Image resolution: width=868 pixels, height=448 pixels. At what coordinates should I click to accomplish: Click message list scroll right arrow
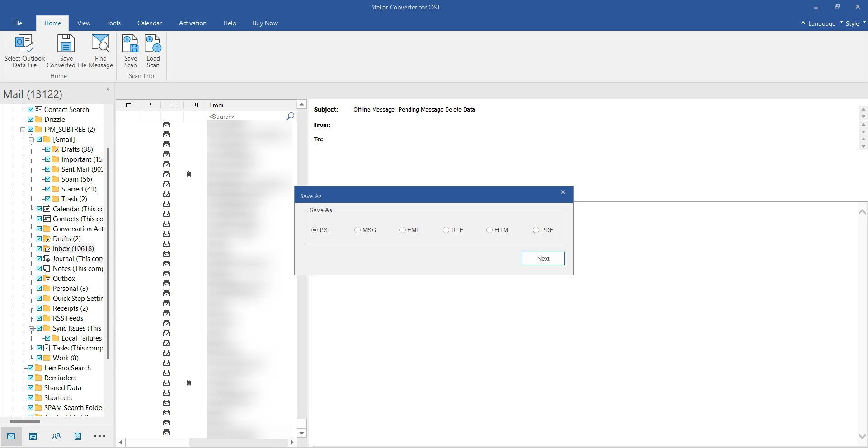(292, 443)
